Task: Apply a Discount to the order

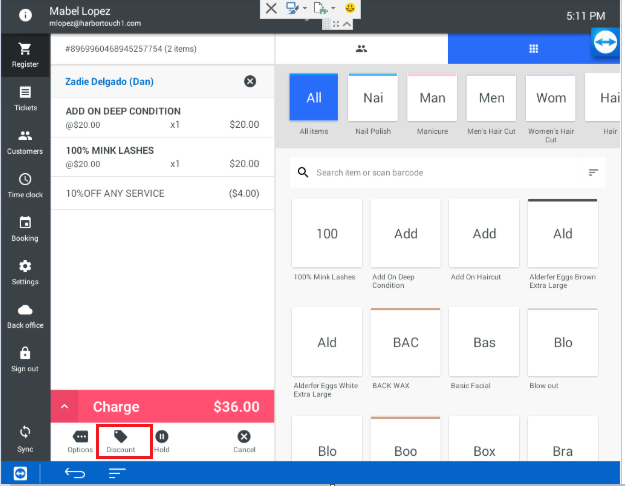Action: pyautogui.click(x=121, y=441)
